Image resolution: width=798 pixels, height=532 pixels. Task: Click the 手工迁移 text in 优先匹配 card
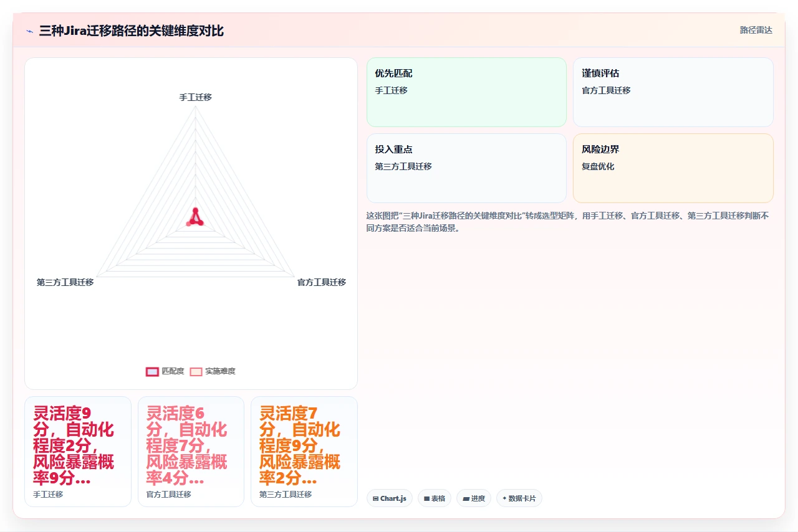point(391,90)
